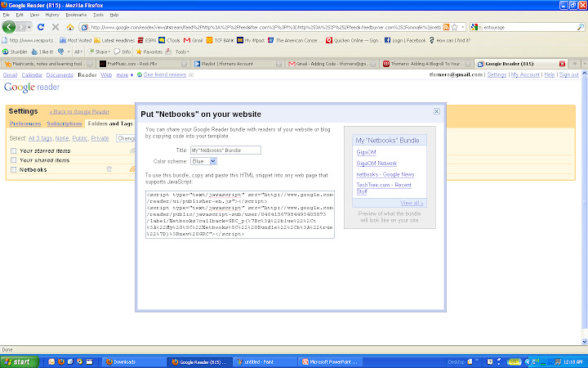Open the Calendar link in Google bar
588x368 pixels.
click(32, 74)
